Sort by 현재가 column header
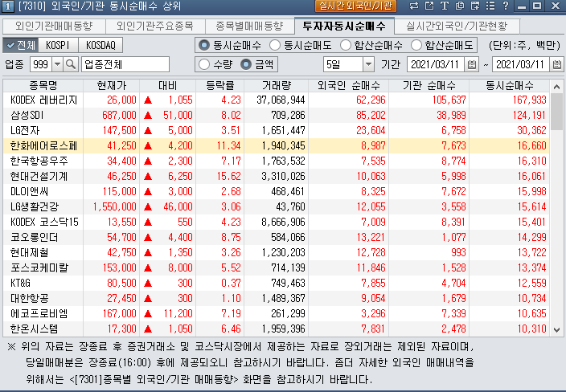This screenshot has height=392, width=566. [x=112, y=85]
